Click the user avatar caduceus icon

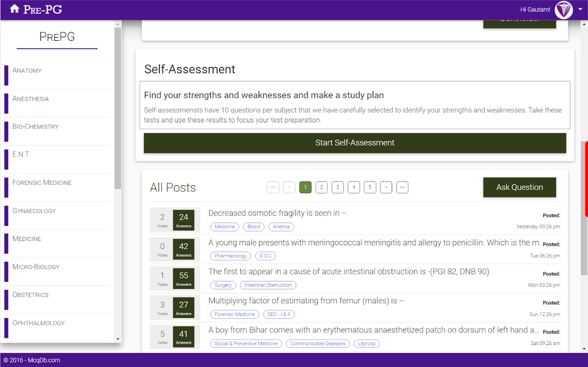click(564, 10)
